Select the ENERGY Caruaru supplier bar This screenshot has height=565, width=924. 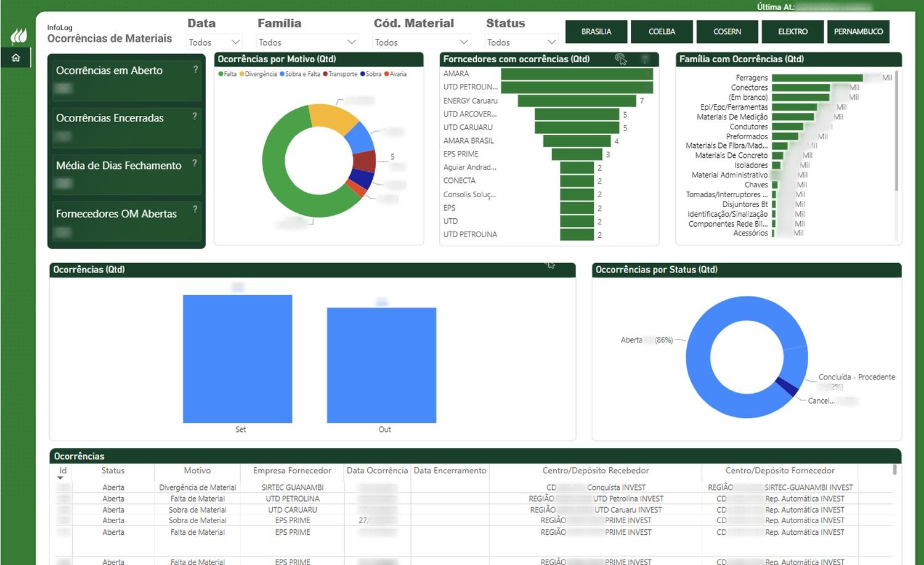(577, 100)
